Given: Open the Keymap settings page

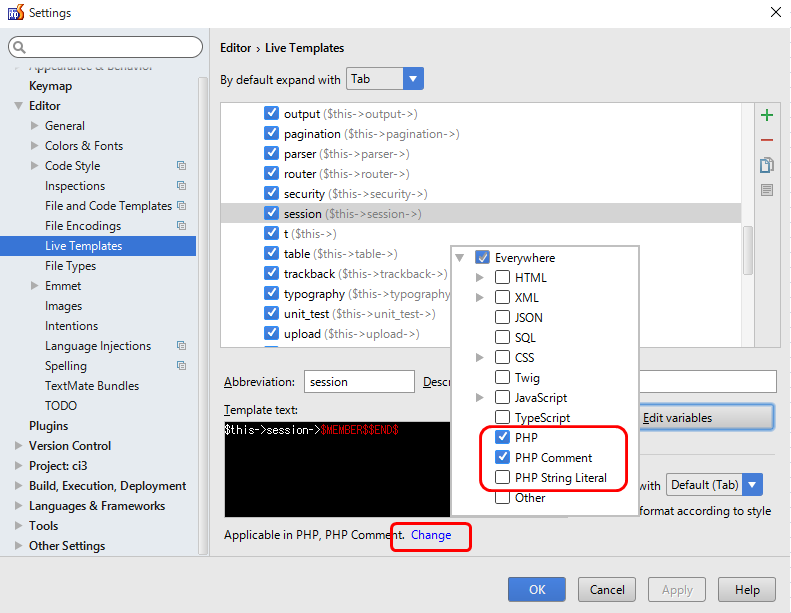Looking at the screenshot, I should 50,86.
